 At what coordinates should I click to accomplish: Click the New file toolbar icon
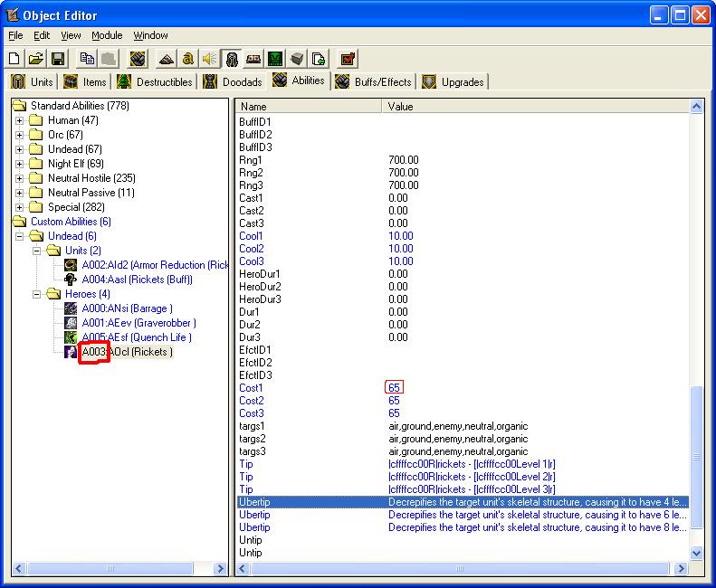[14, 59]
